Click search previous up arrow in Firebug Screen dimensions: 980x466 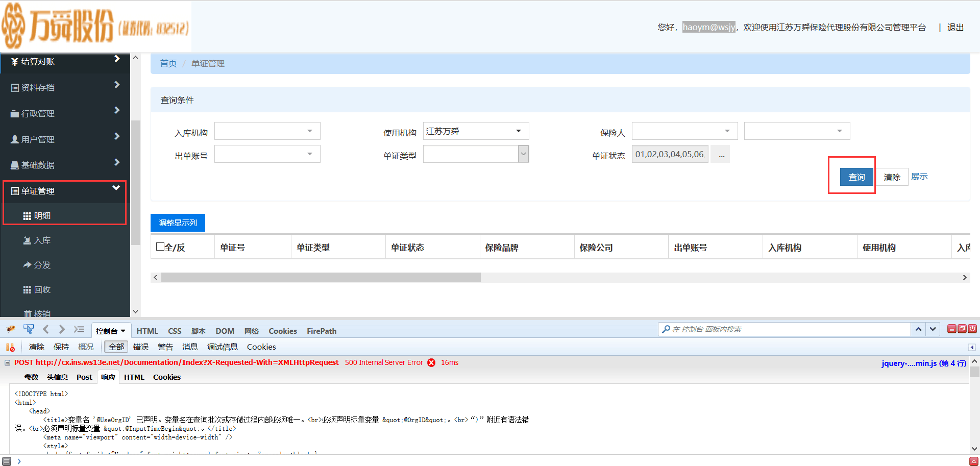[x=918, y=329]
